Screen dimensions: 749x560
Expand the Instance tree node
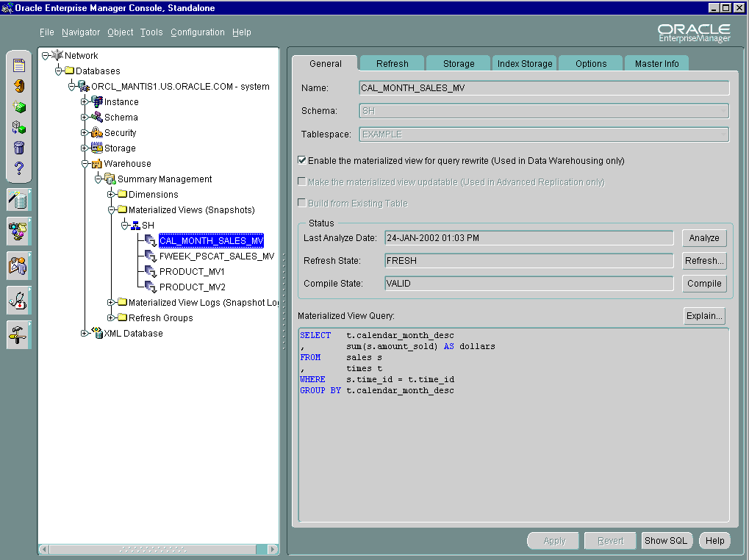[85, 102]
